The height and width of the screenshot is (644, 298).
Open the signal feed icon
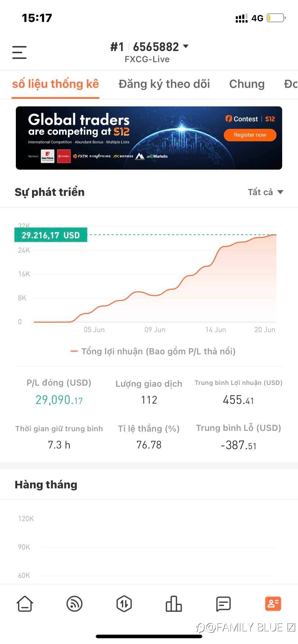[x=74, y=604]
